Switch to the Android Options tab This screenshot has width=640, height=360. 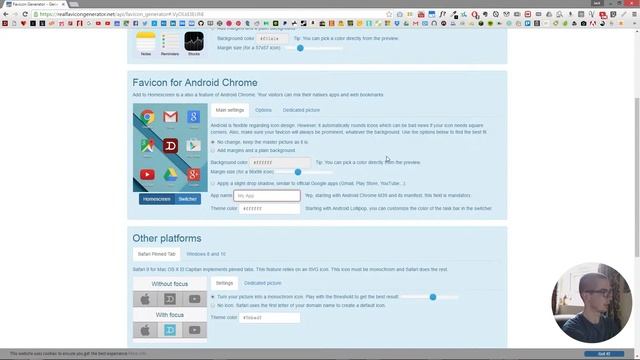coord(263,110)
